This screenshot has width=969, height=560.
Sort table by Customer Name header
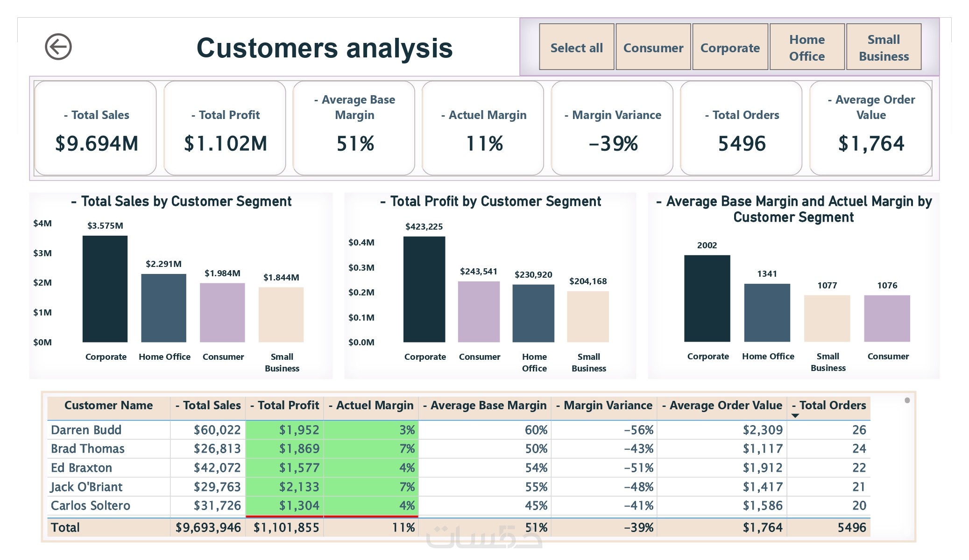108,406
